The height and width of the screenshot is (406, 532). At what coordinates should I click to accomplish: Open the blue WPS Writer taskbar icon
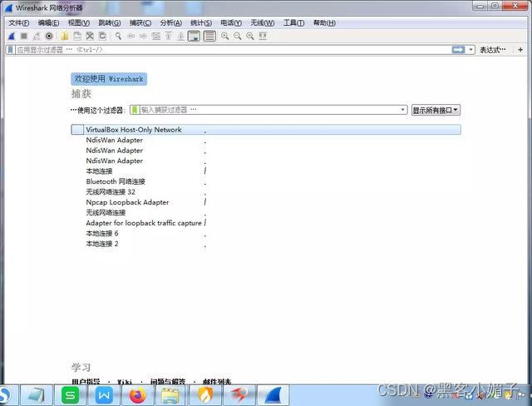(x=104, y=395)
